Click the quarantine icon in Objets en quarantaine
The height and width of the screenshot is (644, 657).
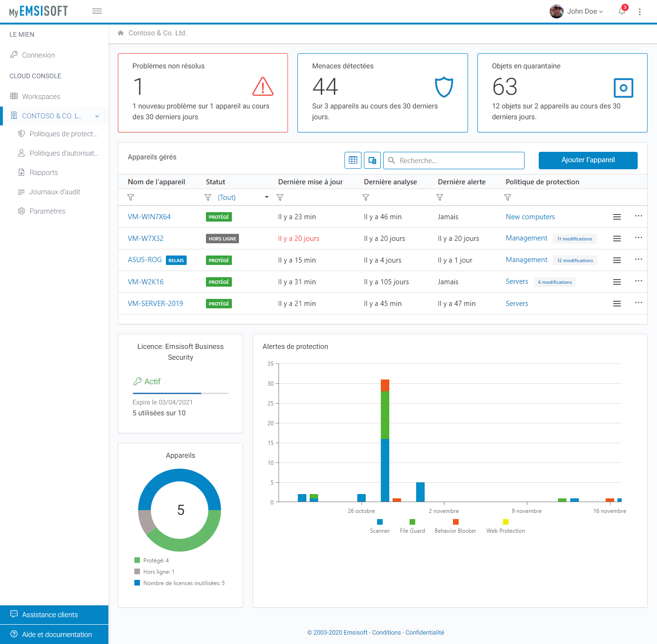click(x=624, y=88)
